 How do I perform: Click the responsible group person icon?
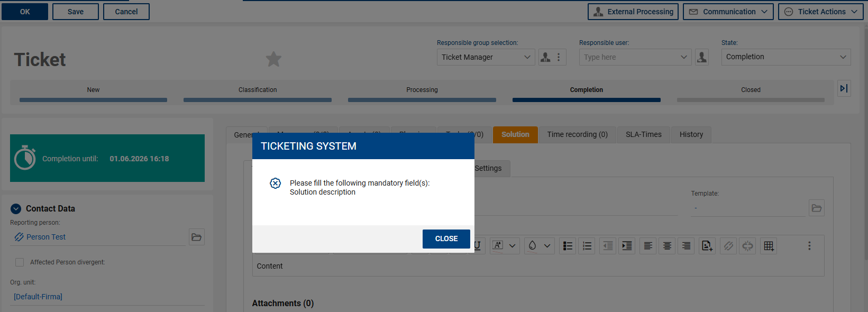pos(545,57)
